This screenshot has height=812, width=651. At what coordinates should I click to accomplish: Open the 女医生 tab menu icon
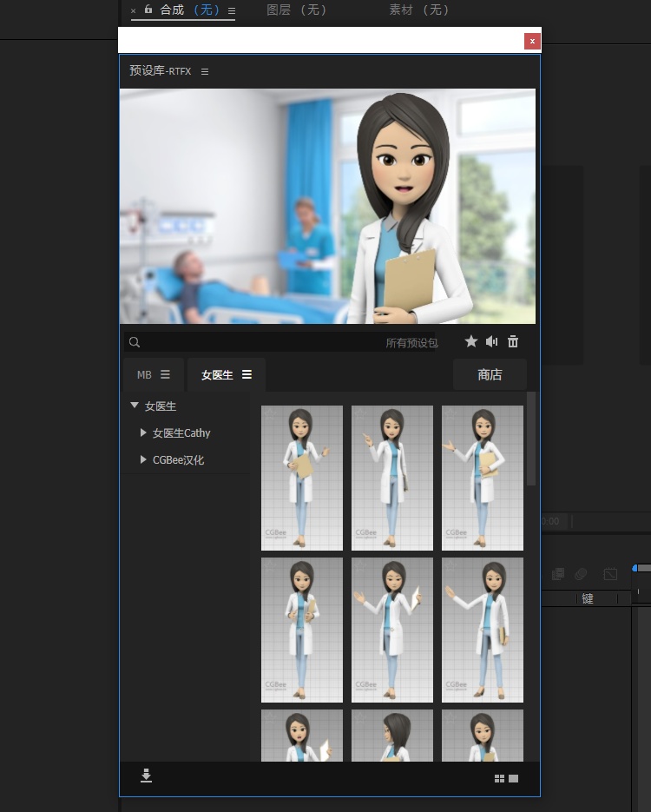pos(247,374)
